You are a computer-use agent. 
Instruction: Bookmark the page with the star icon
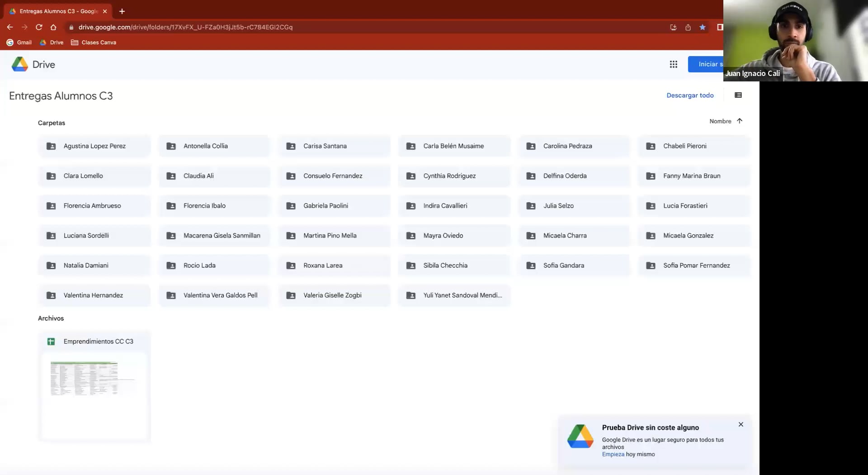(702, 27)
